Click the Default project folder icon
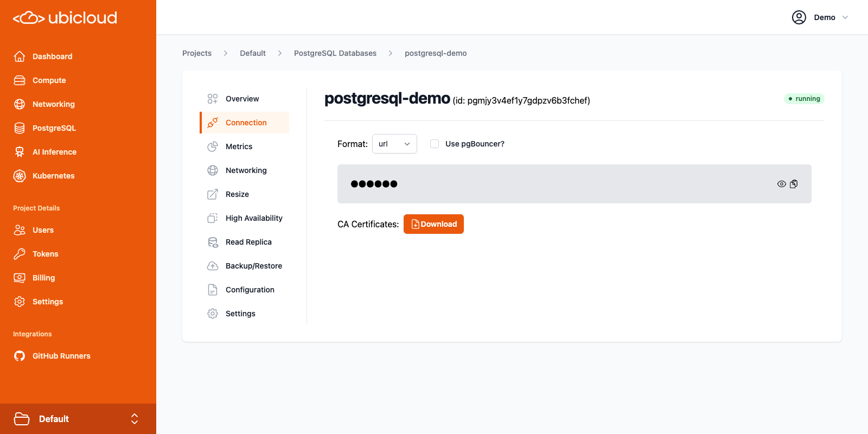The image size is (868, 434). (x=22, y=419)
